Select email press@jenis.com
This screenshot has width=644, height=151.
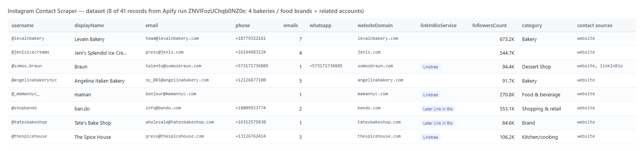(164, 52)
